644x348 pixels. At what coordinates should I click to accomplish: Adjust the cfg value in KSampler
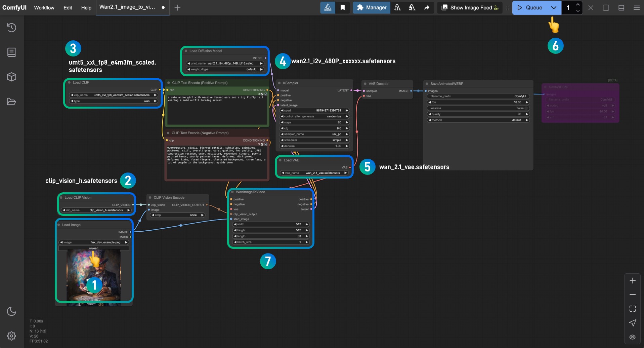(314, 128)
